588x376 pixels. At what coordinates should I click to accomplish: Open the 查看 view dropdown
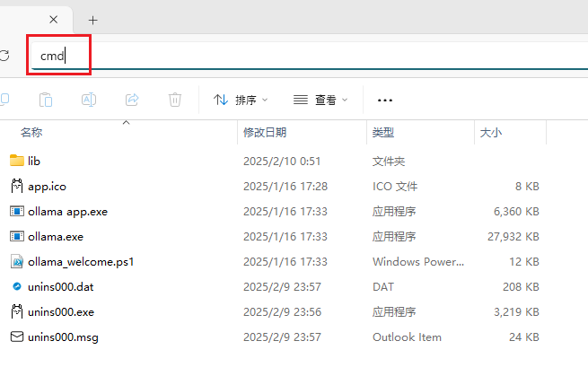point(320,101)
